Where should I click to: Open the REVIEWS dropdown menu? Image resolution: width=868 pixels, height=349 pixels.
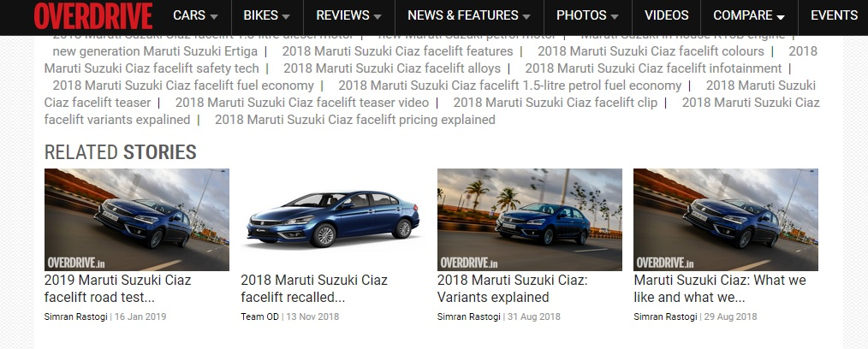pyautogui.click(x=348, y=15)
